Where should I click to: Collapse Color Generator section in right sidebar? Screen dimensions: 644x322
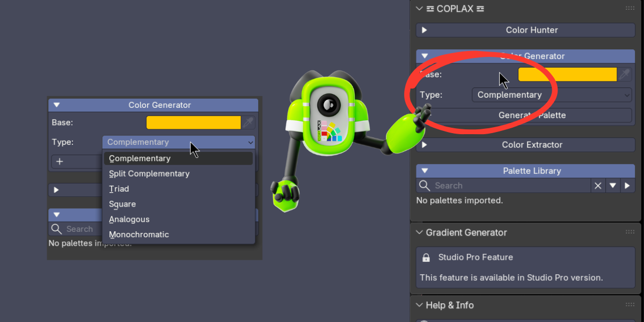point(425,56)
